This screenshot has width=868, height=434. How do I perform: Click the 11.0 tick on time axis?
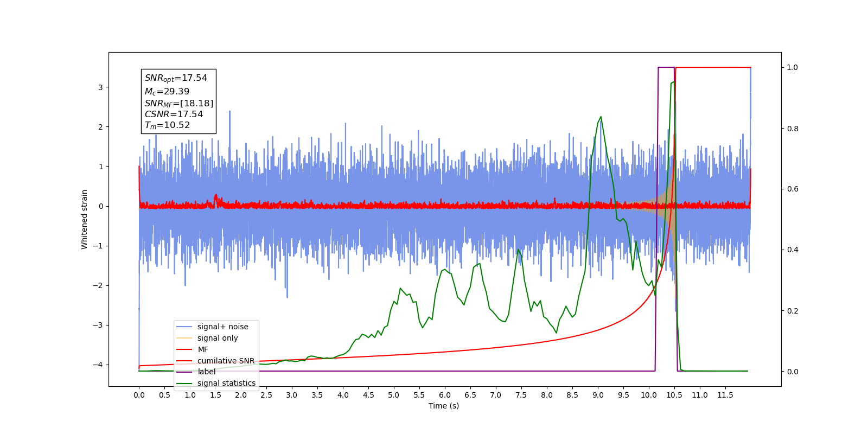point(700,395)
